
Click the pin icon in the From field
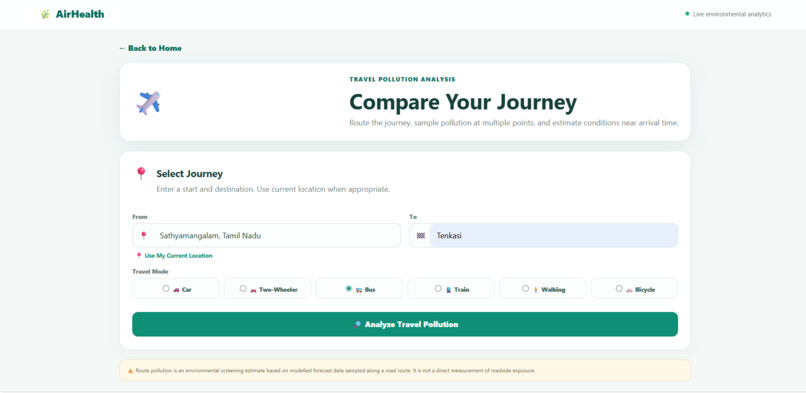pos(143,235)
